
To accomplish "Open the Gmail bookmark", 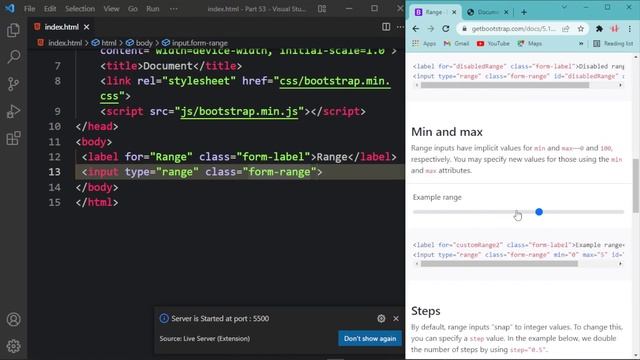I will click(x=456, y=43).
